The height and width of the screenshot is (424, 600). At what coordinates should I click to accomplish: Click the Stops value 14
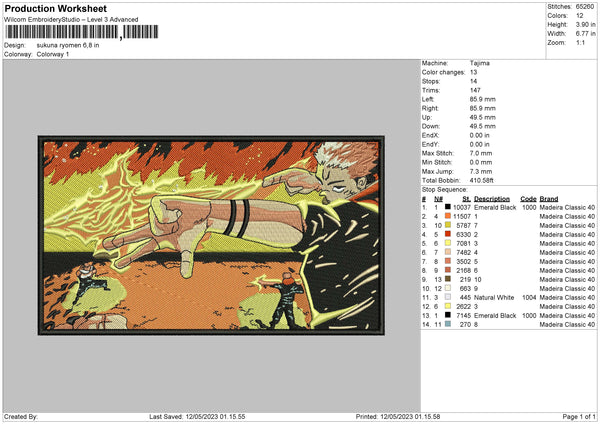pyautogui.click(x=473, y=81)
